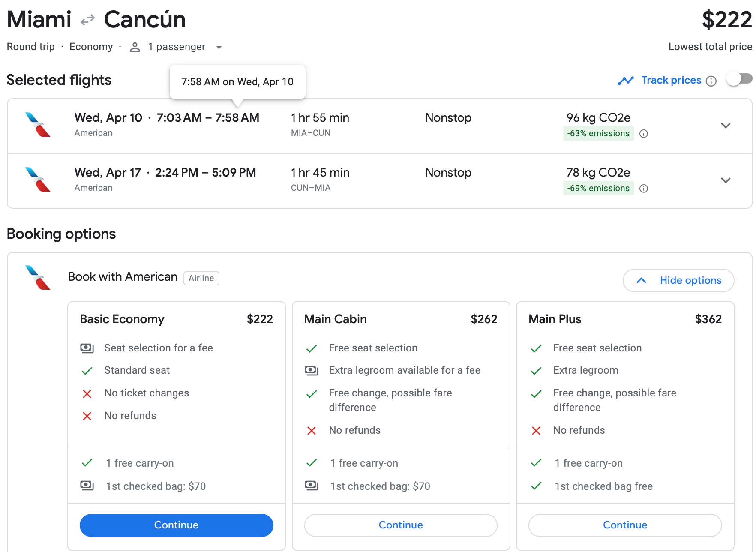Screen dimensions: 756x552
Task: Click the American logo on Apr 17 flight
Action: point(38,180)
